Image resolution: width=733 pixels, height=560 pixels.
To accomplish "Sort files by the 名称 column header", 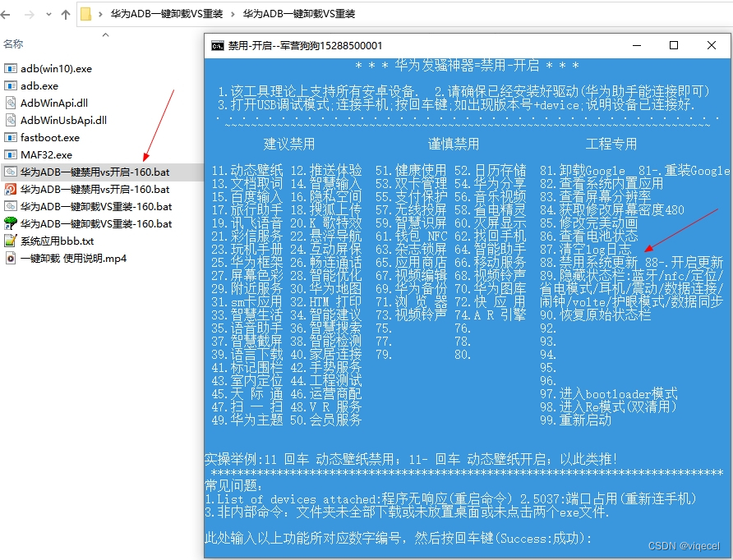I will pos(13,44).
